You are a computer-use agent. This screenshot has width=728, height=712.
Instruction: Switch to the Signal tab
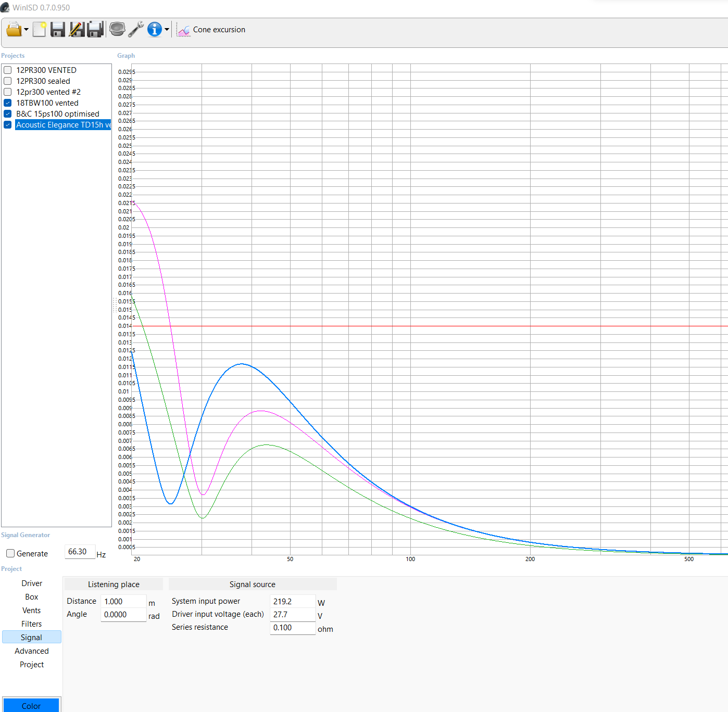(x=32, y=637)
